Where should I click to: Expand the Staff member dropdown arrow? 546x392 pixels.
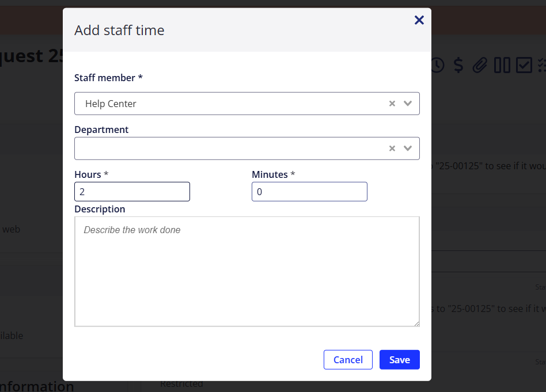pyautogui.click(x=407, y=104)
